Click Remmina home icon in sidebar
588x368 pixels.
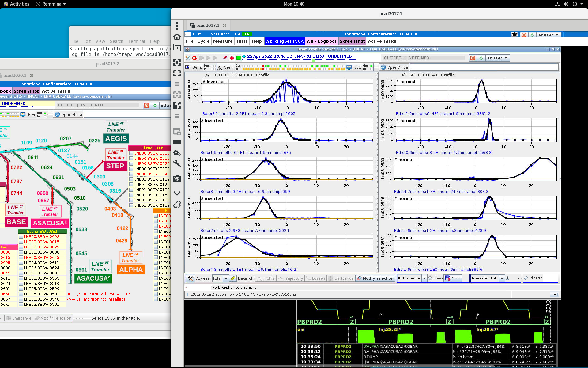pos(177,37)
